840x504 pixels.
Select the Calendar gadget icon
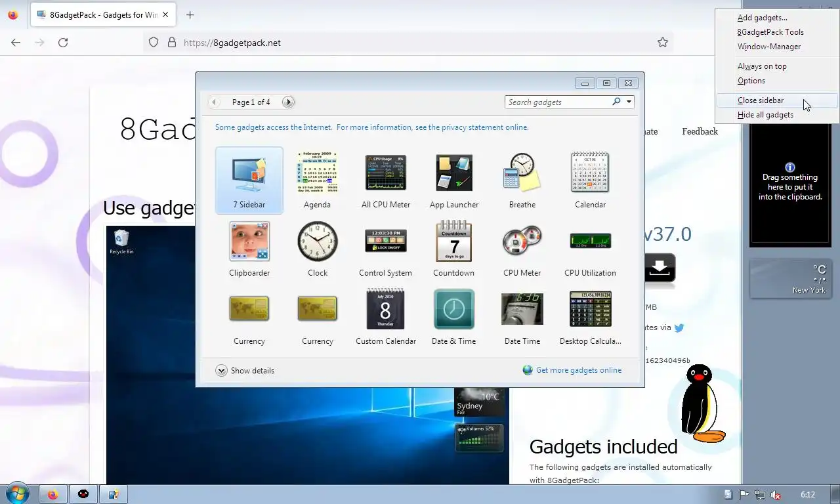click(591, 173)
